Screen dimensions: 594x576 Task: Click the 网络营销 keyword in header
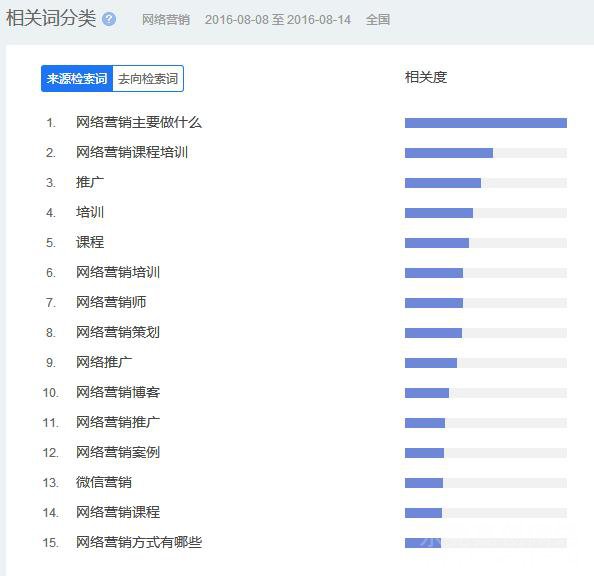pyautogui.click(x=166, y=20)
